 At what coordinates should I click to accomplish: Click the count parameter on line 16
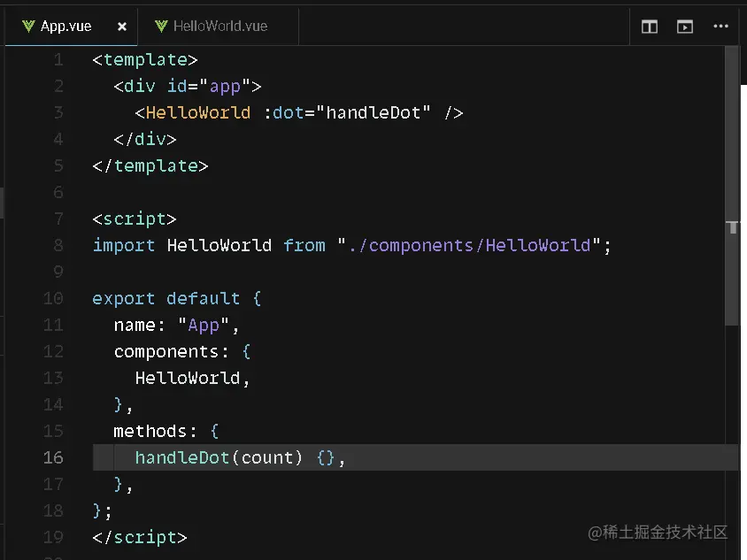[x=266, y=457]
